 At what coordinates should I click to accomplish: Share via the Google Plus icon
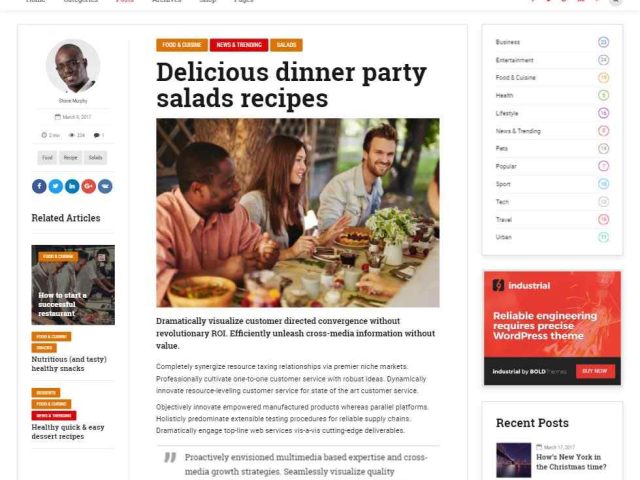pos(89,186)
